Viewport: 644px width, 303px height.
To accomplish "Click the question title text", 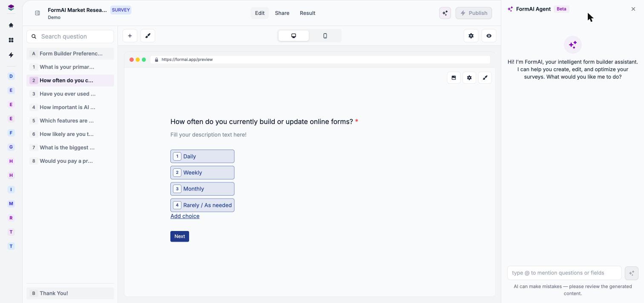I will coord(262,122).
